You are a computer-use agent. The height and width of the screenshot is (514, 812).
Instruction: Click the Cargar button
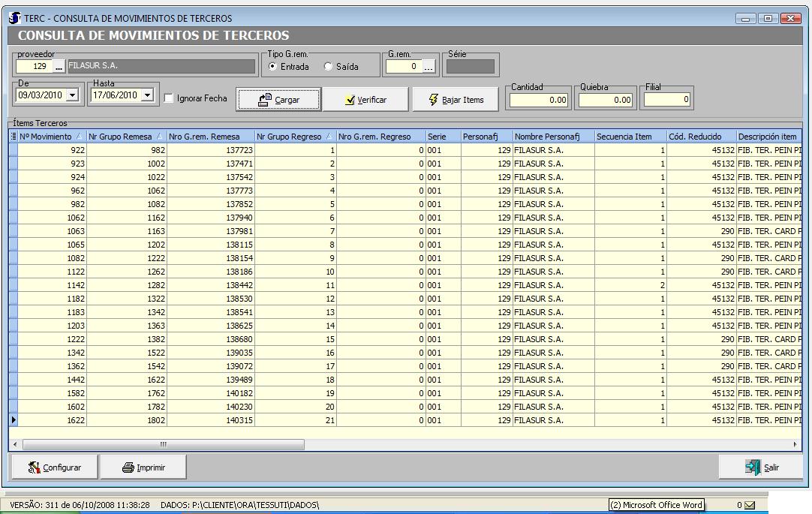278,100
